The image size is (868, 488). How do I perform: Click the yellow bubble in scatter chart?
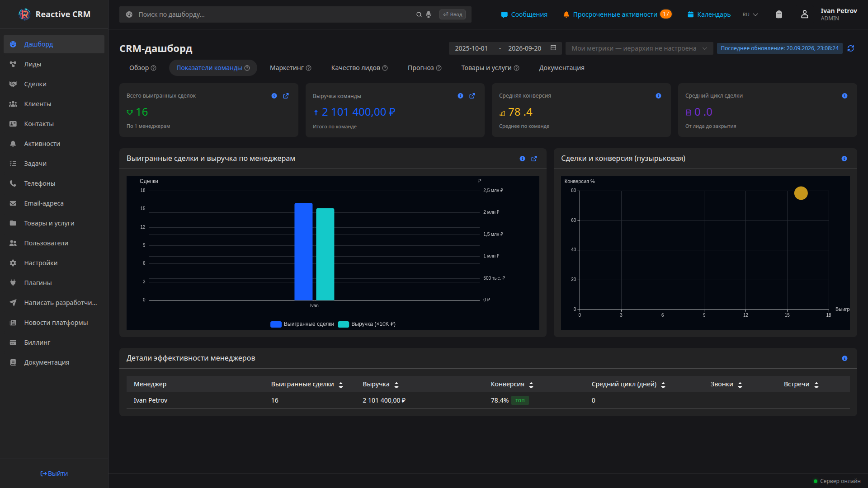tap(801, 193)
